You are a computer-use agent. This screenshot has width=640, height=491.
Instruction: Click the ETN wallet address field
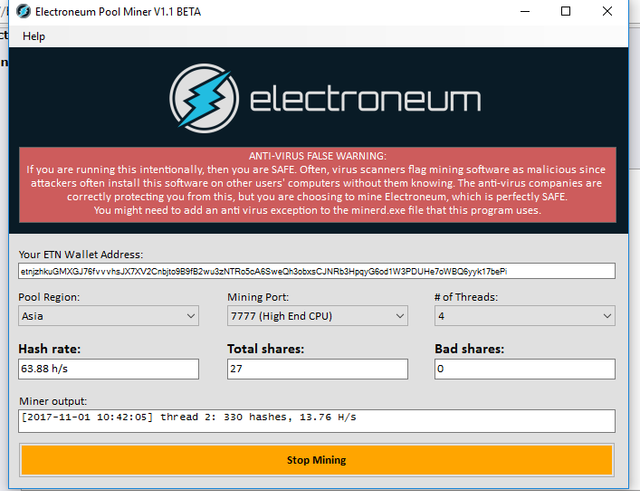coord(317,271)
